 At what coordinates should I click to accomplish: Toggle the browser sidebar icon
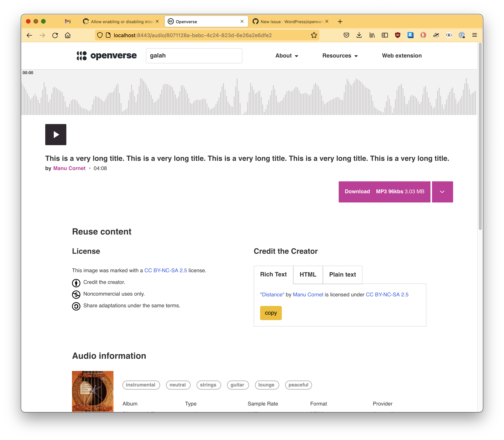(x=385, y=35)
